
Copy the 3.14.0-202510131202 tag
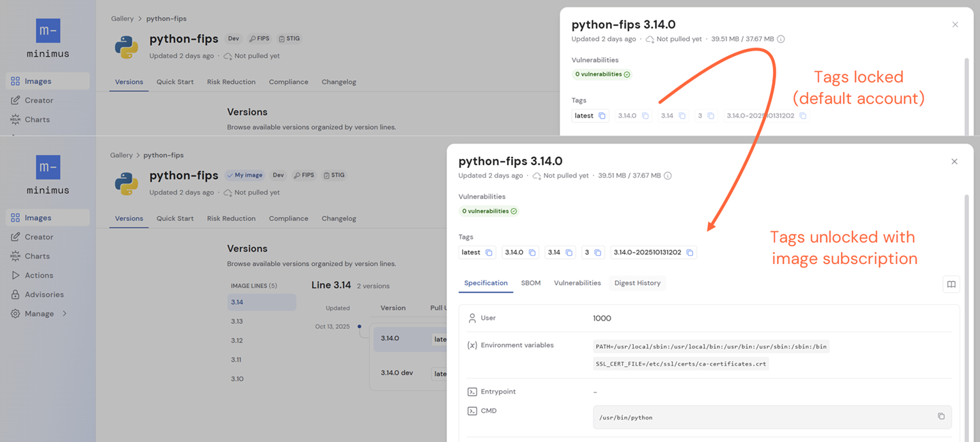click(x=690, y=252)
